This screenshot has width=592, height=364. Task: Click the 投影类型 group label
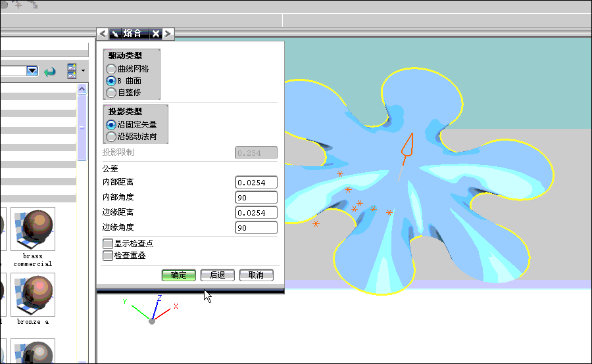point(125,111)
